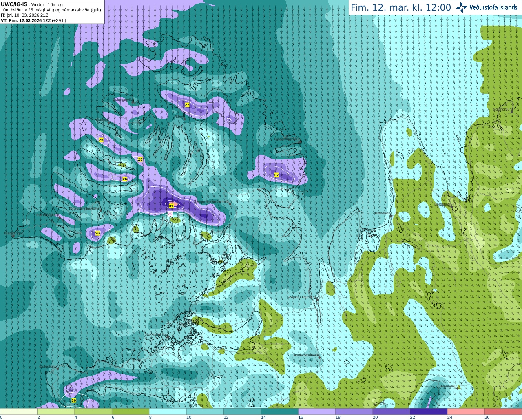Click the Veðurstofa Íslands logo icon

(462, 7)
